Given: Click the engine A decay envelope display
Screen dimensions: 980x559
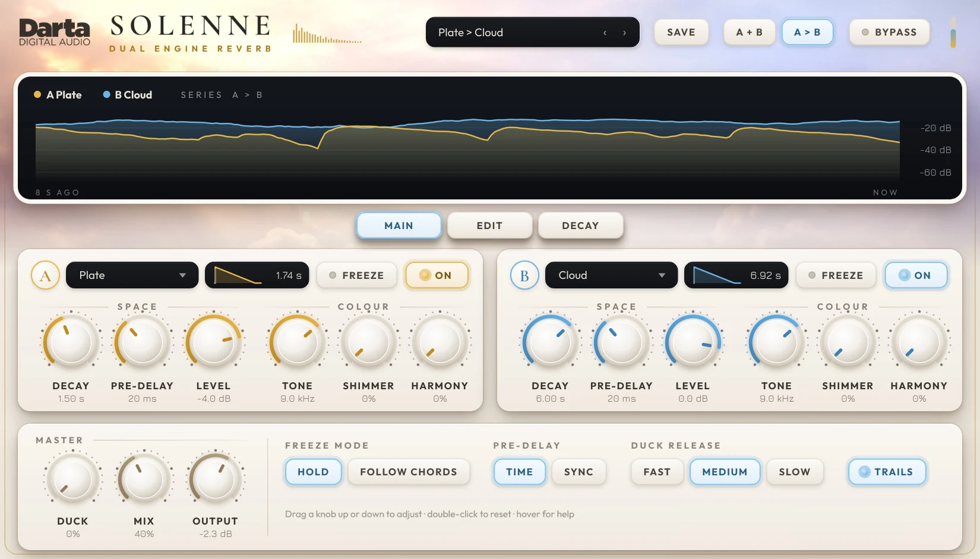Looking at the screenshot, I should pyautogui.click(x=257, y=275).
